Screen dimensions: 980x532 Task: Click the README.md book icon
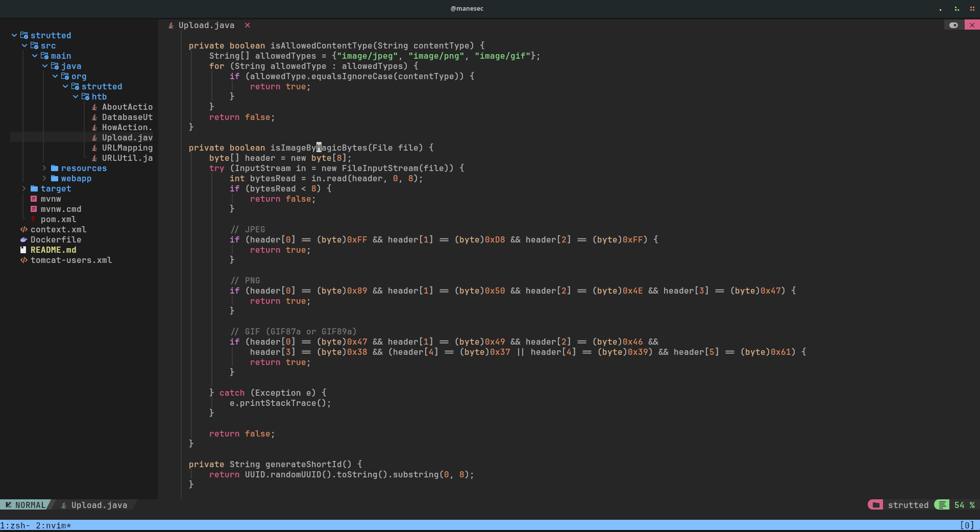point(23,250)
